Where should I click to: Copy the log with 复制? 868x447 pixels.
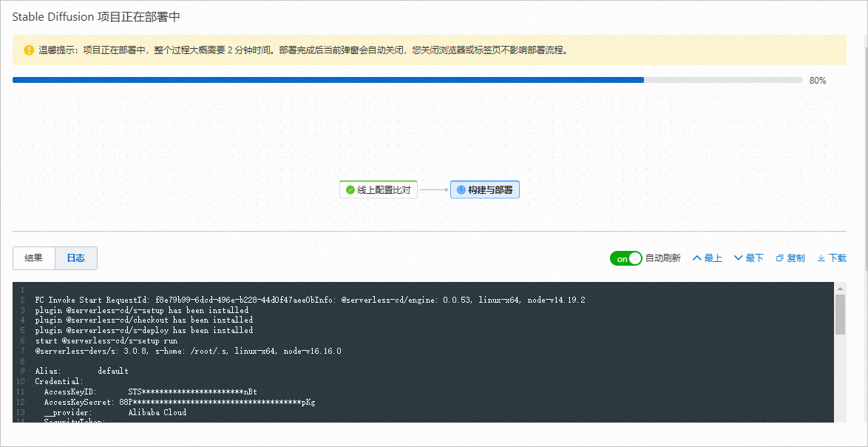(x=790, y=259)
